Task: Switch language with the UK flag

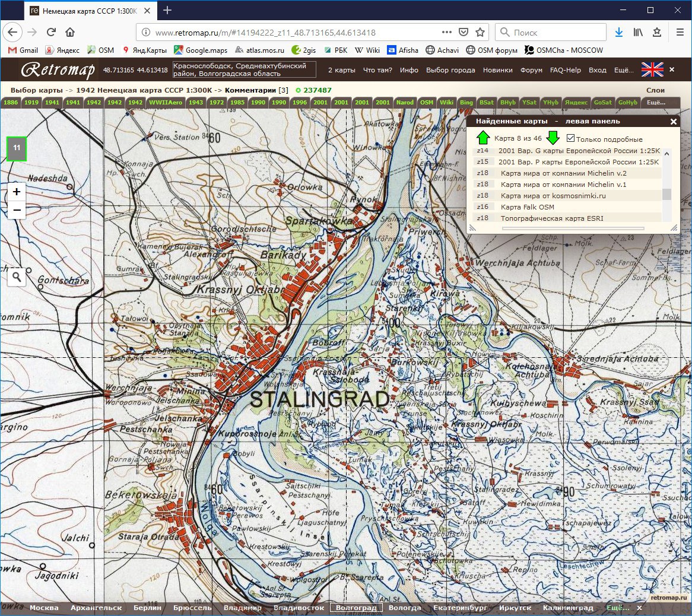Action: pyautogui.click(x=652, y=69)
